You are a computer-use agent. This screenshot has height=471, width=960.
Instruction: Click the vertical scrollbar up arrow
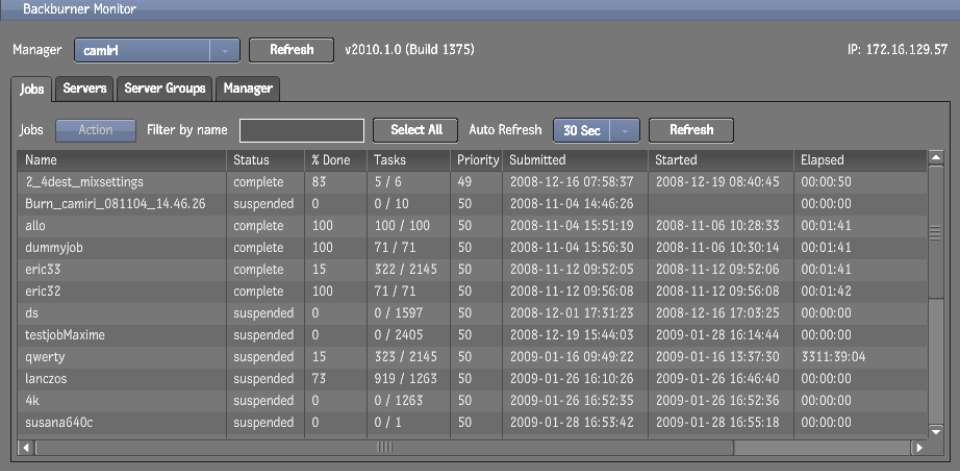(936, 158)
